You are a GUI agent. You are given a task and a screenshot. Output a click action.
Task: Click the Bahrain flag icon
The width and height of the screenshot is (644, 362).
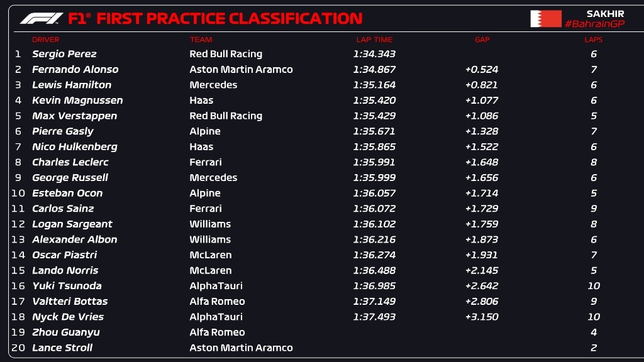546,19
